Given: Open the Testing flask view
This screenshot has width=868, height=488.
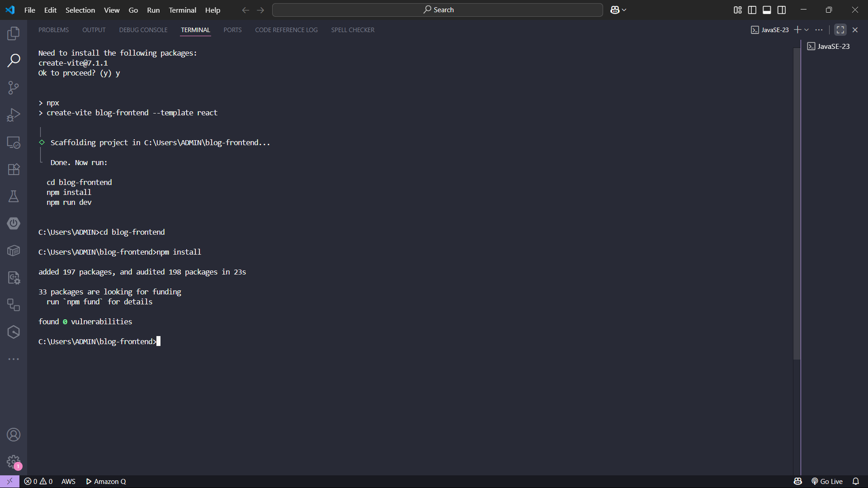Looking at the screenshot, I should (x=14, y=196).
